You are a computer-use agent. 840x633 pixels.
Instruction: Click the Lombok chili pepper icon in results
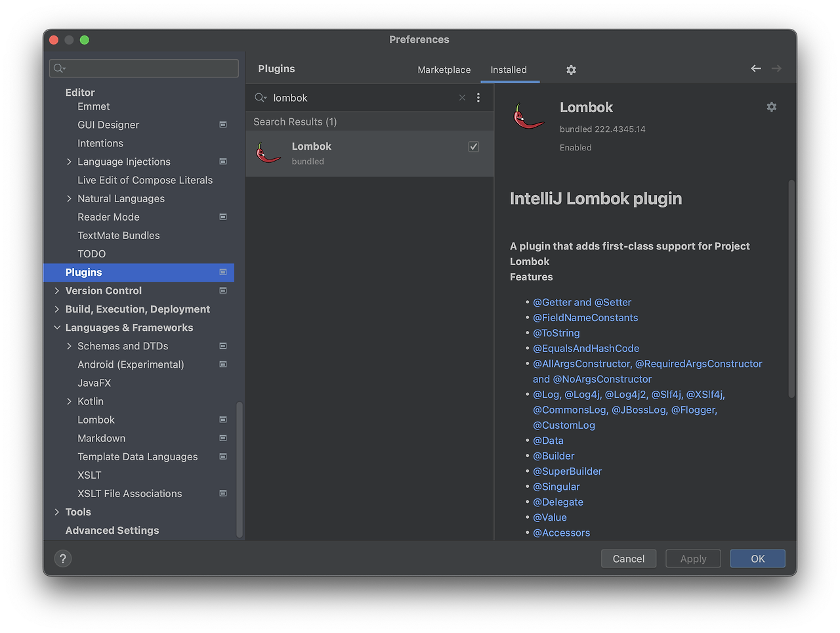tap(268, 153)
